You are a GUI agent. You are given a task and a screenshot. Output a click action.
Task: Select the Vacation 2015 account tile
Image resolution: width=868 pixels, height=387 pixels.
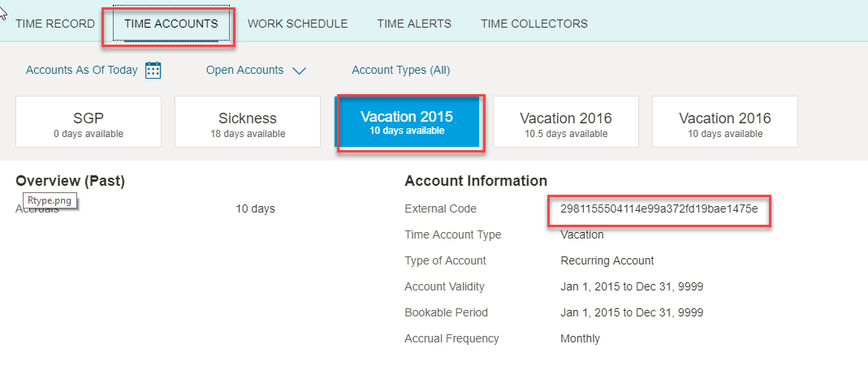pos(407,122)
